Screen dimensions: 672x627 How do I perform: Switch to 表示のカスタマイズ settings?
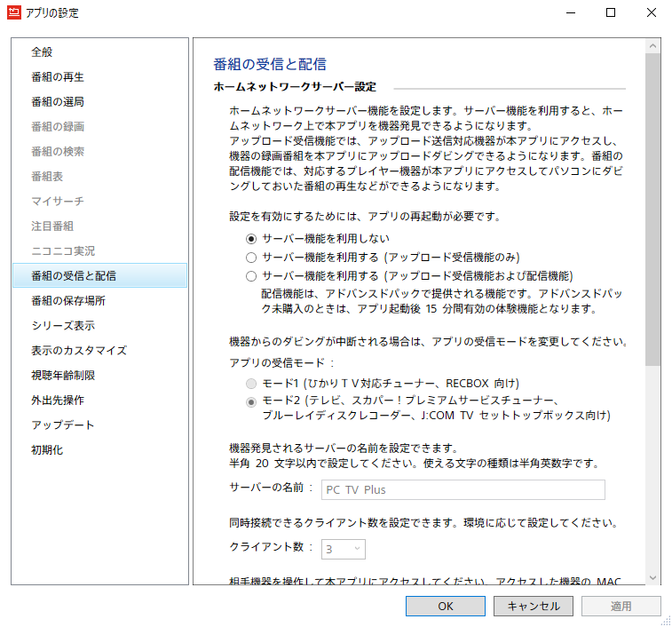coord(78,351)
